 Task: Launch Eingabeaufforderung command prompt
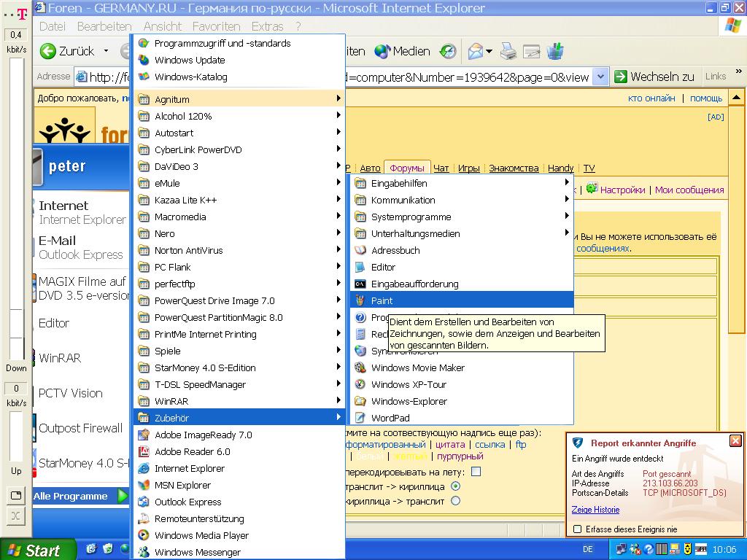462,284
